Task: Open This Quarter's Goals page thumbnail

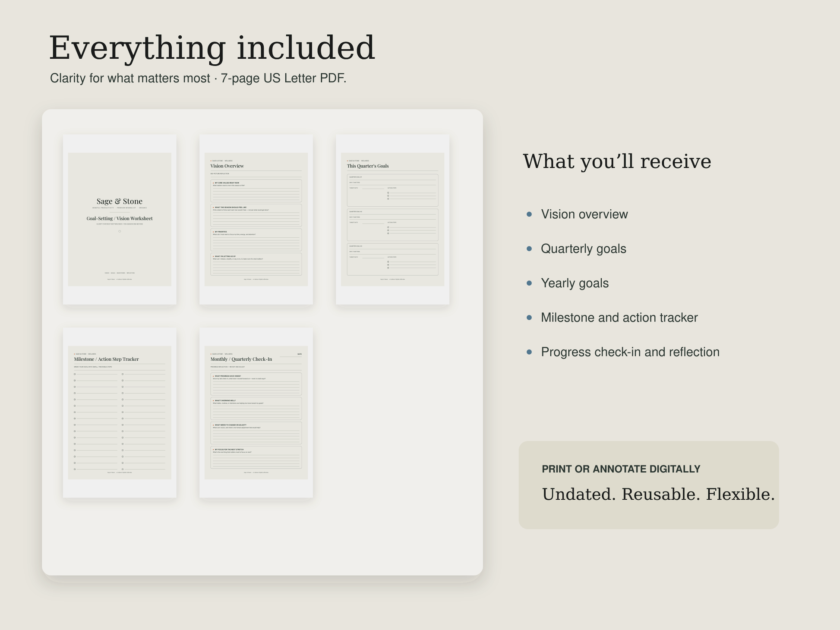Action: click(392, 219)
